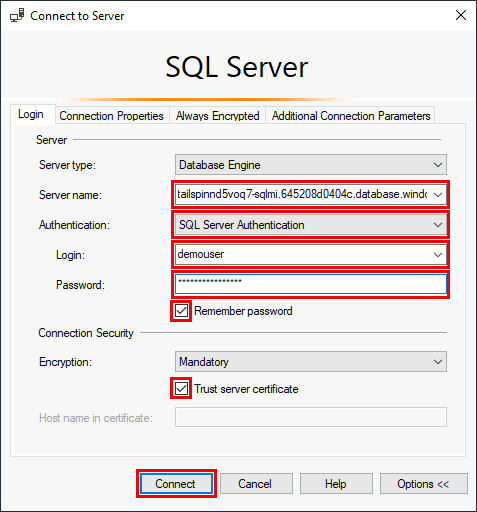Open the Login name dropdown arrow
The height and width of the screenshot is (512, 477).
coord(438,255)
